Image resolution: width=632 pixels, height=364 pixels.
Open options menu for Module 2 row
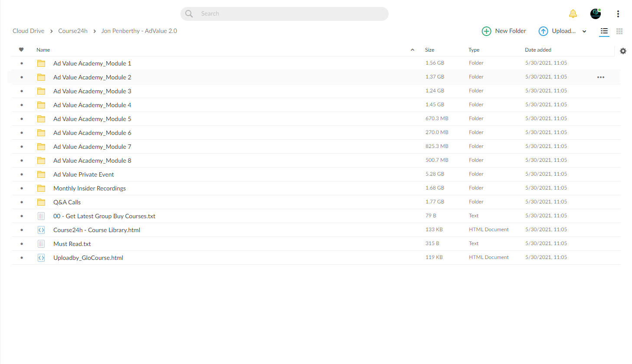pyautogui.click(x=601, y=77)
